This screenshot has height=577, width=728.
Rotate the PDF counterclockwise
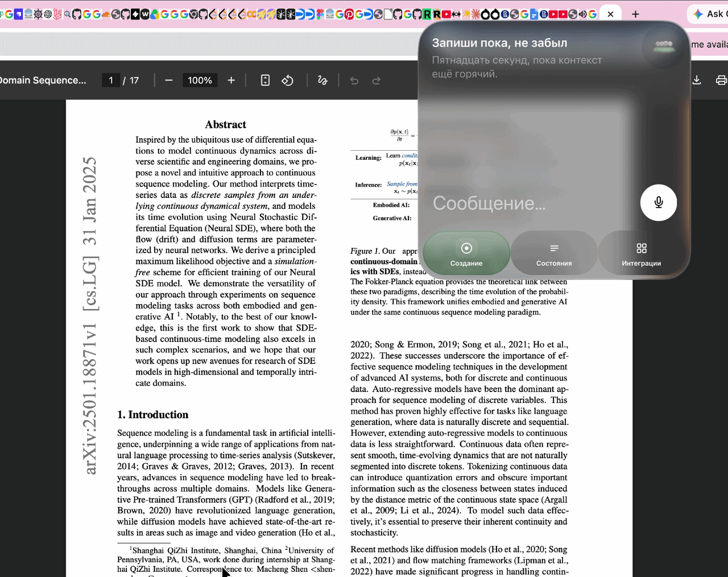(x=288, y=80)
